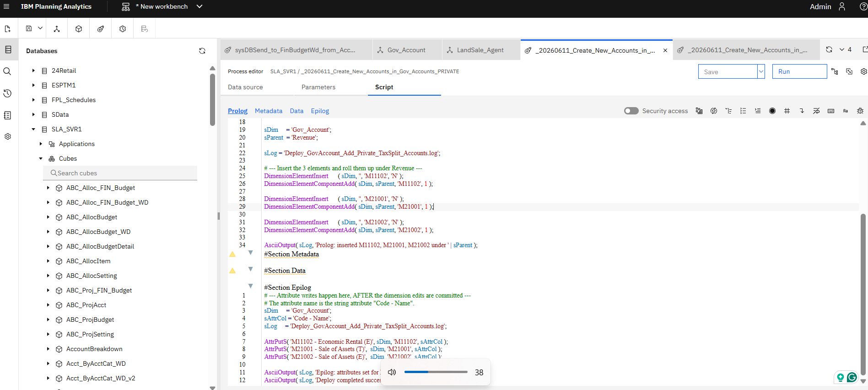The height and width of the screenshot is (390, 868).
Task: Click the new document toolbar icon
Action: (x=8, y=29)
